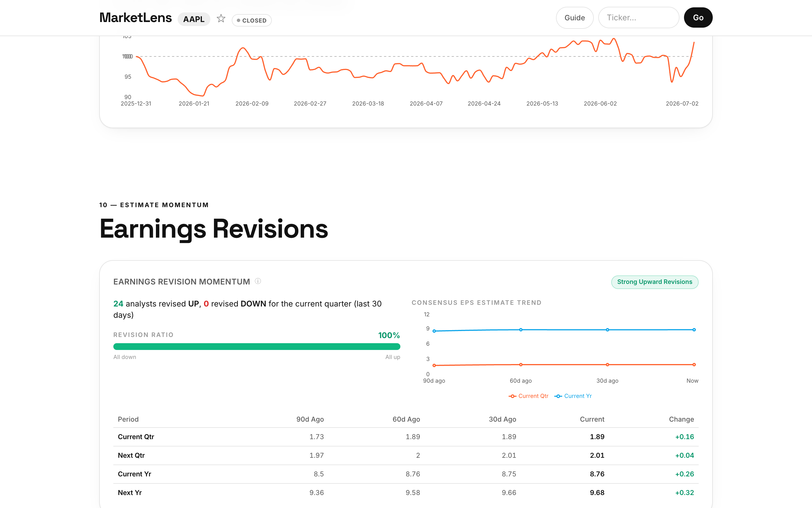Click the +0.16 change value
This screenshot has width=812, height=508.
pyautogui.click(x=685, y=437)
